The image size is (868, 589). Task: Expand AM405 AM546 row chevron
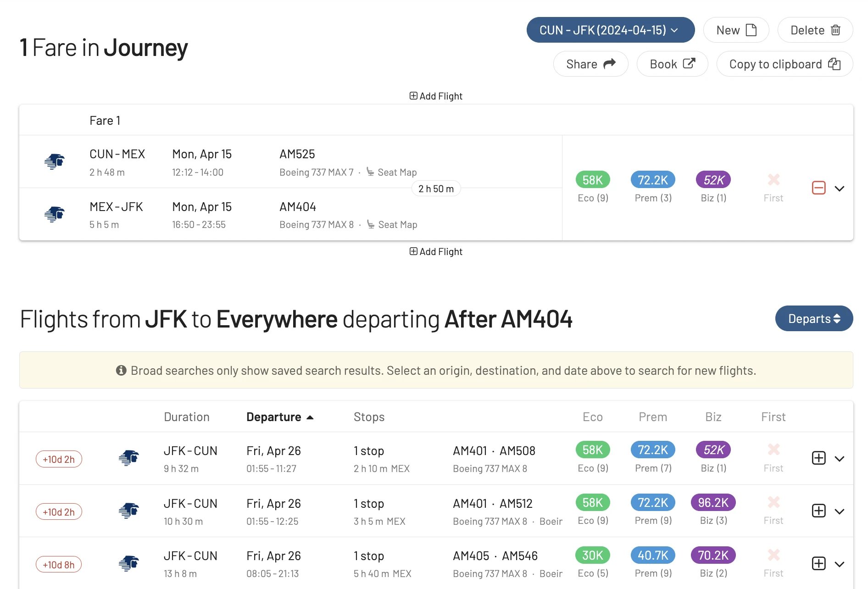point(840,564)
